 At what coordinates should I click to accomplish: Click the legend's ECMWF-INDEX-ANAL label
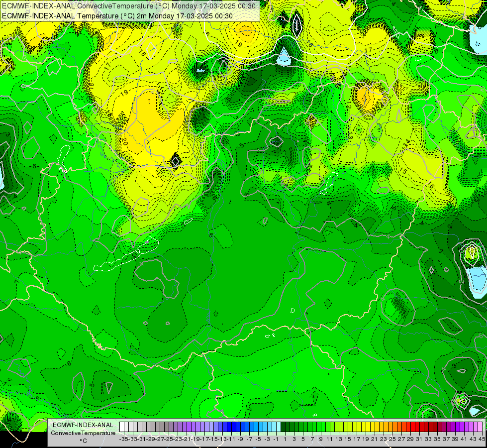[83, 425]
